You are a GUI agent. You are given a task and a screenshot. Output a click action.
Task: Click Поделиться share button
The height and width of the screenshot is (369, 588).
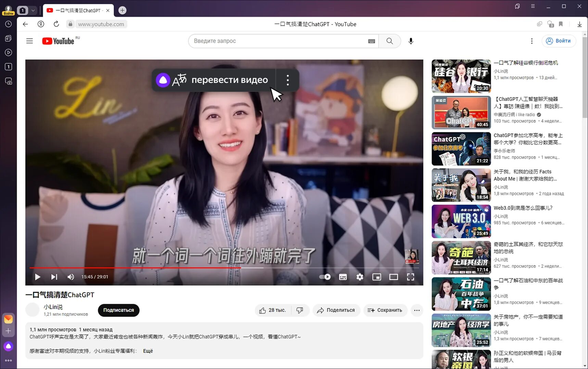coord(336,310)
